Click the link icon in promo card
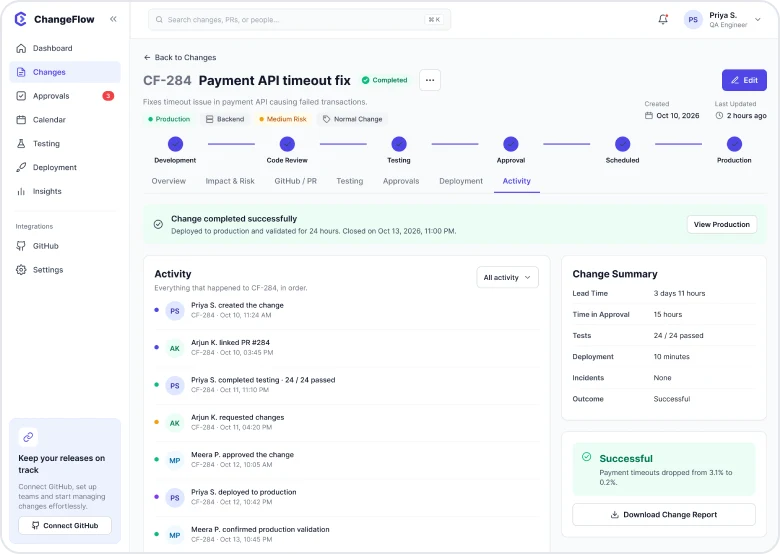This screenshot has height=554, width=780. point(28,437)
